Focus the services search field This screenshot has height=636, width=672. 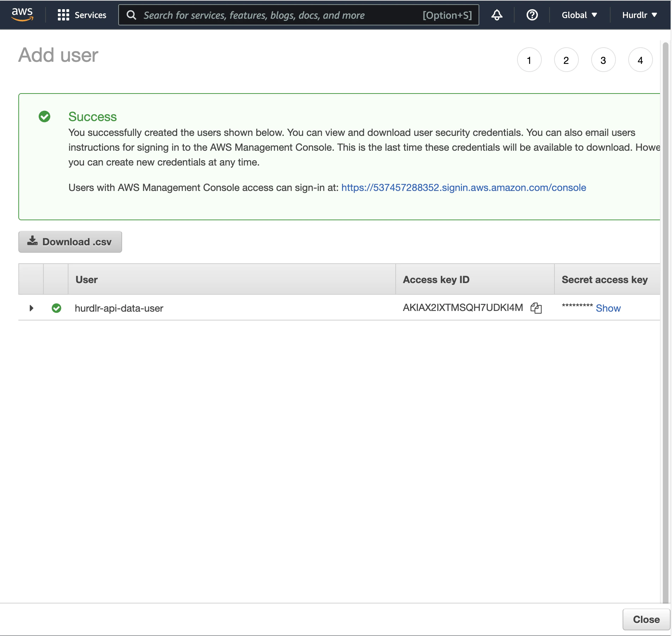tap(298, 15)
